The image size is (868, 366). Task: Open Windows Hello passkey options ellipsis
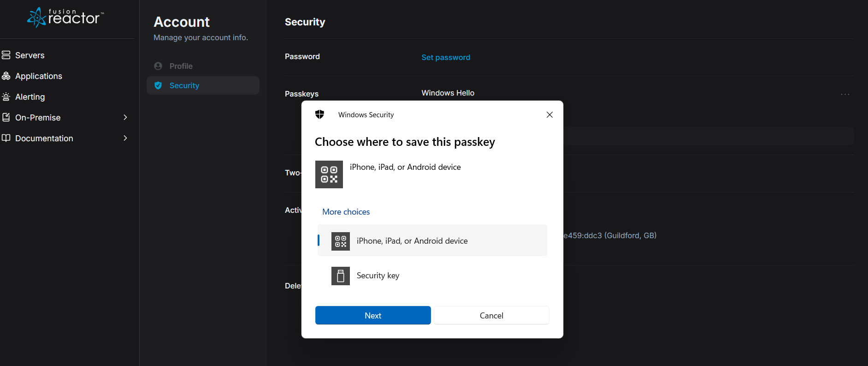pos(845,94)
